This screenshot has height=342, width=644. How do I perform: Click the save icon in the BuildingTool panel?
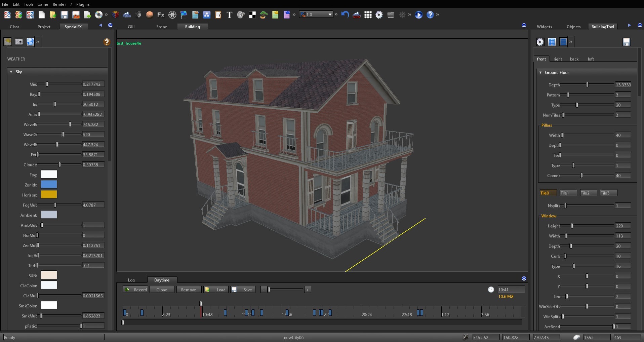(627, 42)
